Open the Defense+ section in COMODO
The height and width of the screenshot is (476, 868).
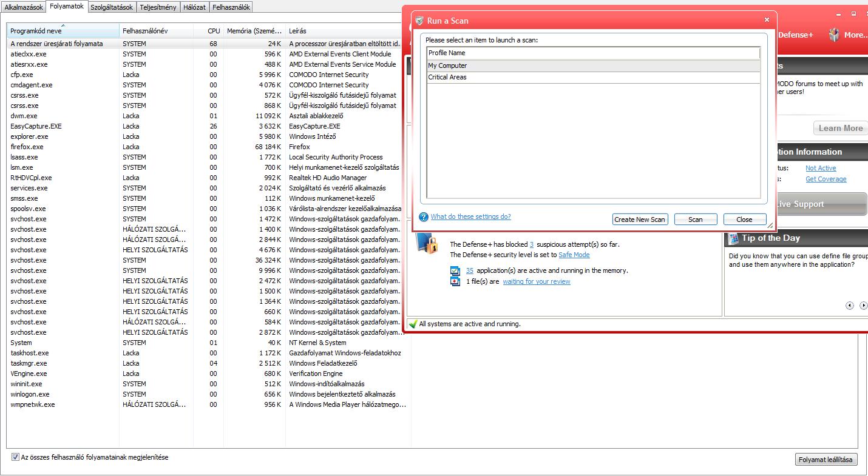795,35
